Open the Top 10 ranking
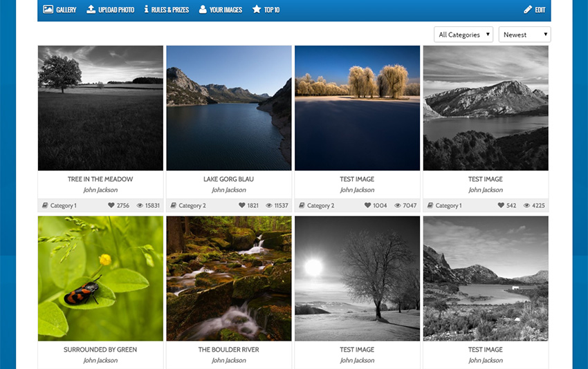Image resolution: width=588 pixels, height=369 pixels. point(266,10)
